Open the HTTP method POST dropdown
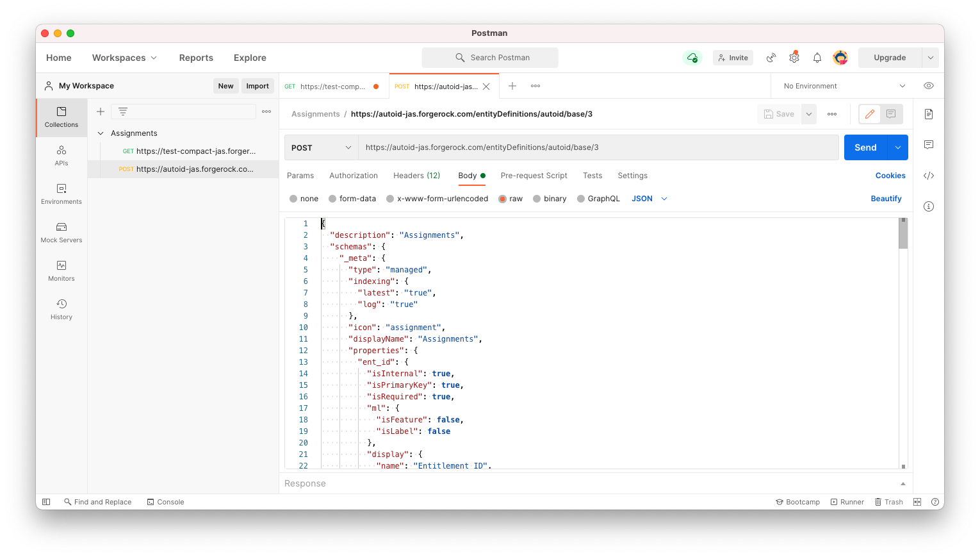 pyautogui.click(x=321, y=147)
